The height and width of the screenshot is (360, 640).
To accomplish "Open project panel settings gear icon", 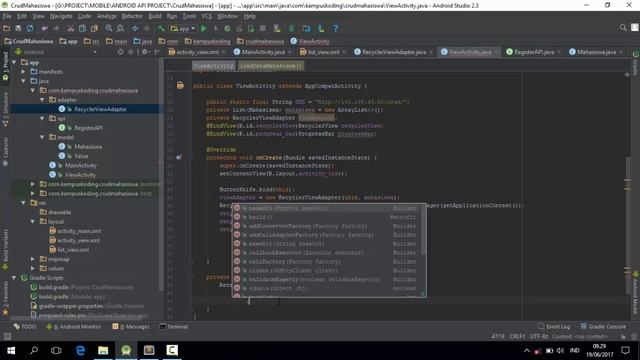I will click(x=144, y=52).
